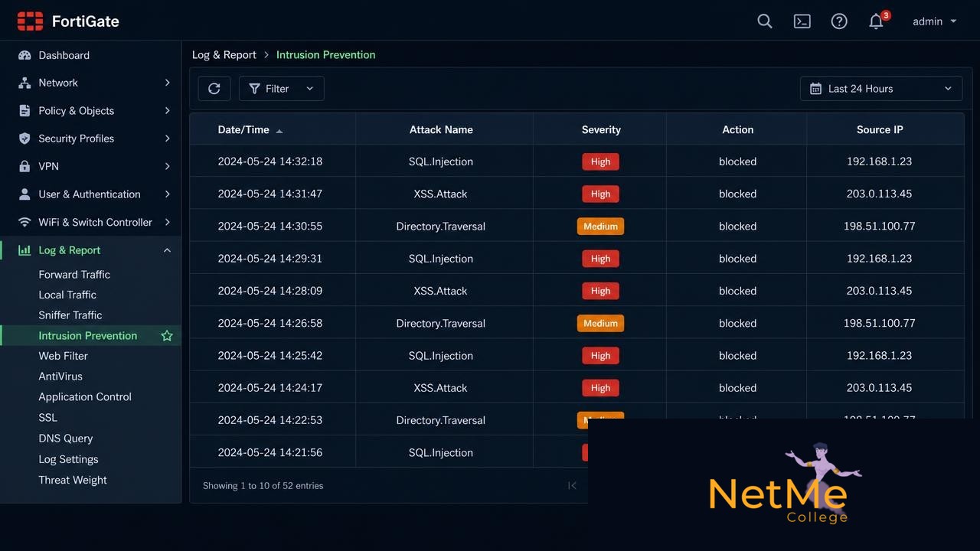The height and width of the screenshot is (551, 980).
Task: Open Forward Traffic logs
Action: pos(74,274)
